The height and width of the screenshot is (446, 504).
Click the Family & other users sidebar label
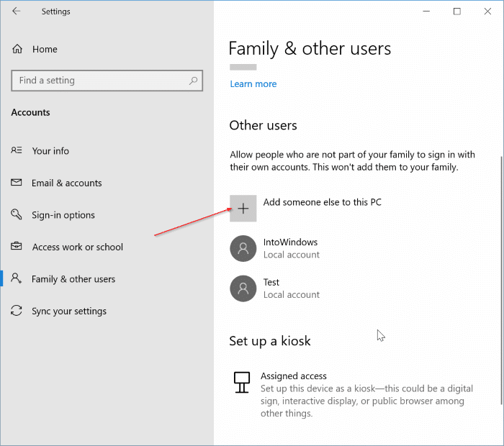point(73,279)
